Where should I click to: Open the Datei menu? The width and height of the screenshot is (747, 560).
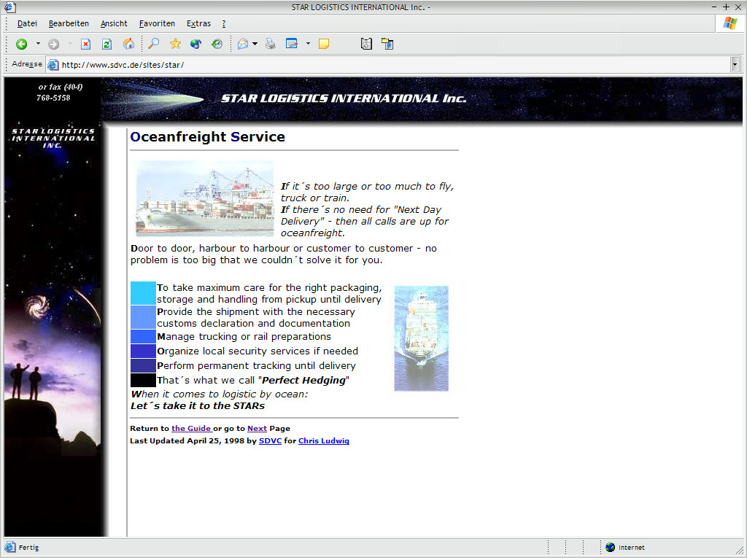[27, 23]
